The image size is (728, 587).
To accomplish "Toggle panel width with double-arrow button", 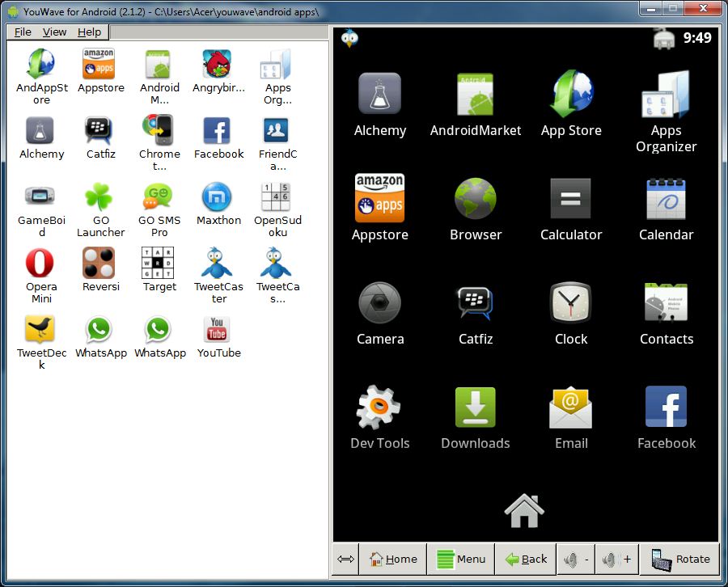I will pyautogui.click(x=345, y=560).
